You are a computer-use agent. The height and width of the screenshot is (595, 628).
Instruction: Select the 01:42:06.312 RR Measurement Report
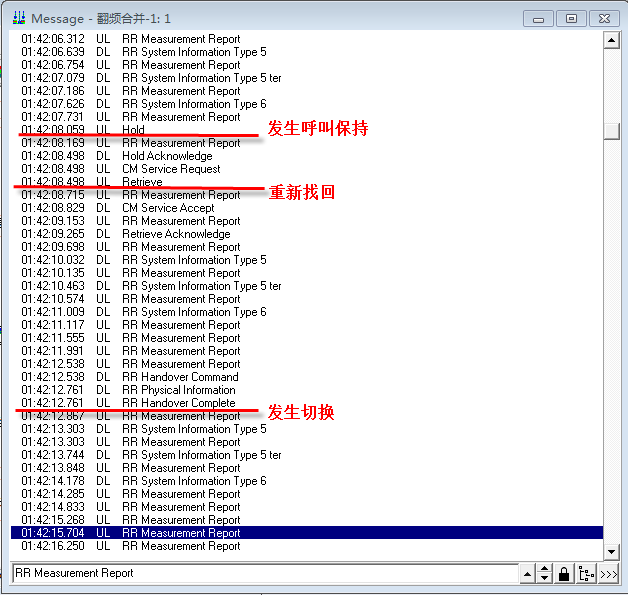307,39
